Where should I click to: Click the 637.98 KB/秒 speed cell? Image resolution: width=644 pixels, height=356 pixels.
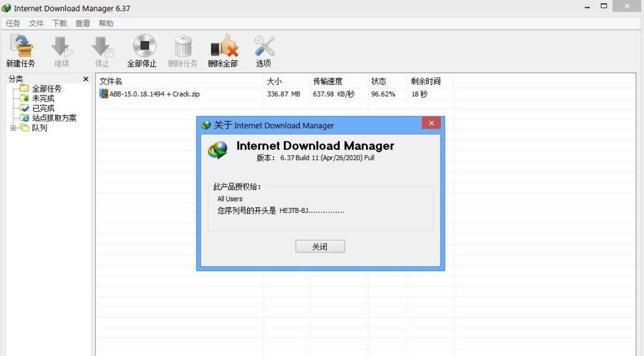click(333, 94)
